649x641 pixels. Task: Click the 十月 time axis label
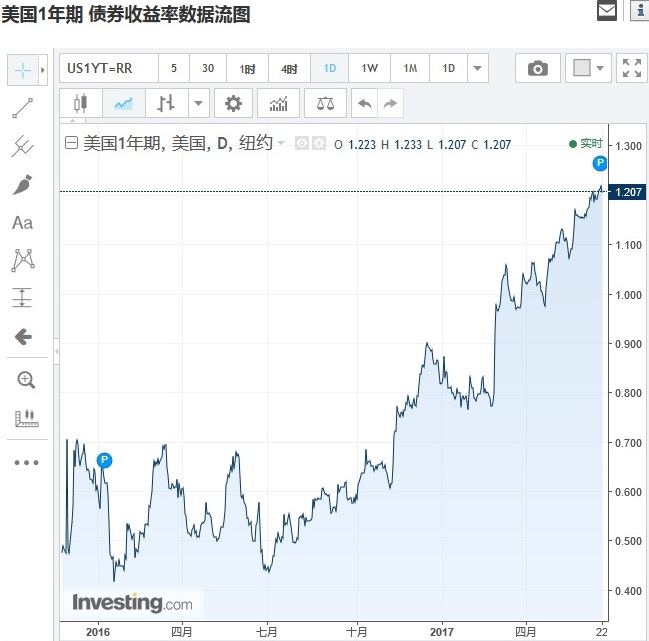[x=357, y=632]
